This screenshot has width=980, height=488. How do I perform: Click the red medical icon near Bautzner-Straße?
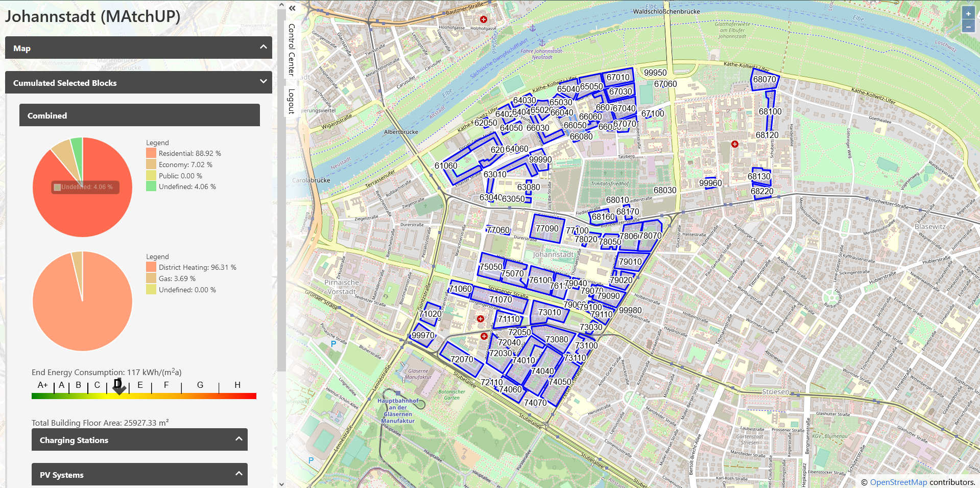coord(483,19)
